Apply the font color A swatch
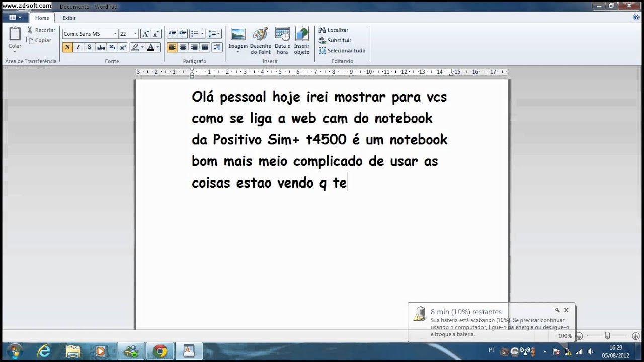Viewport: 644px width, 362px height. pyautogui.click(x=150, y=47)
